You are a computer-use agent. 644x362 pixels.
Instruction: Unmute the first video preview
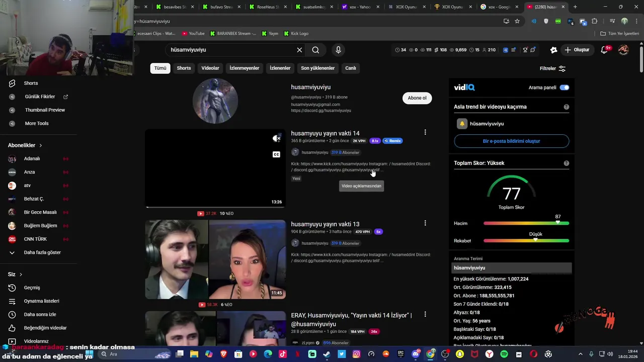tap(276, 138)
